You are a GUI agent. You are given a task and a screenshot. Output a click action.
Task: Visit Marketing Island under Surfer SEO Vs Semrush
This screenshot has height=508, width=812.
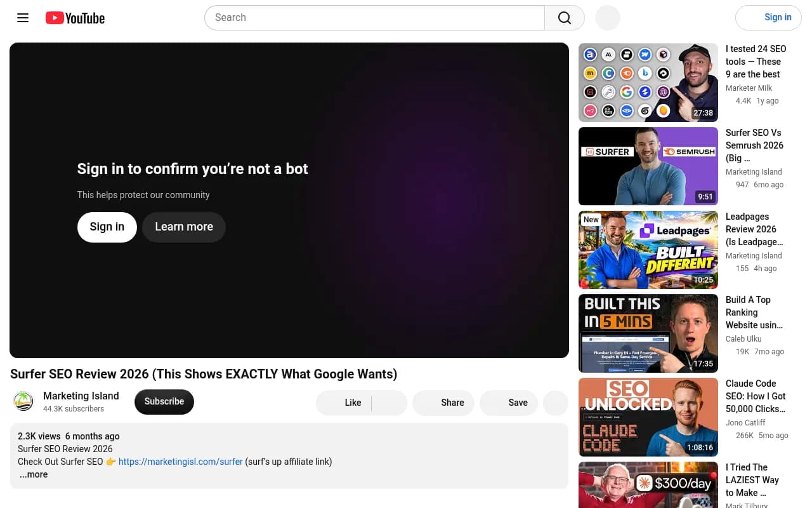pos(754,172)
